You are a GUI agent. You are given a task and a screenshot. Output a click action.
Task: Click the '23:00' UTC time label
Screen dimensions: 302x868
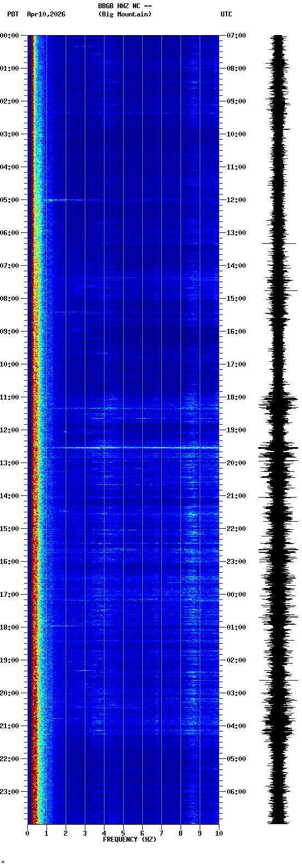coord(236,562)
